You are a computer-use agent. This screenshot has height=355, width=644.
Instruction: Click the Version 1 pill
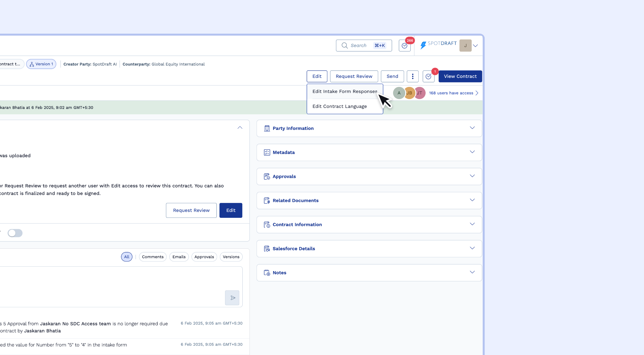point(41,64)
